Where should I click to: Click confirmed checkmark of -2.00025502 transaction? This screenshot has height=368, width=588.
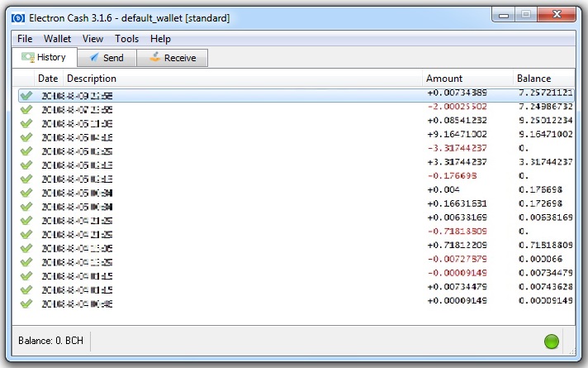(x=26, y=109)
